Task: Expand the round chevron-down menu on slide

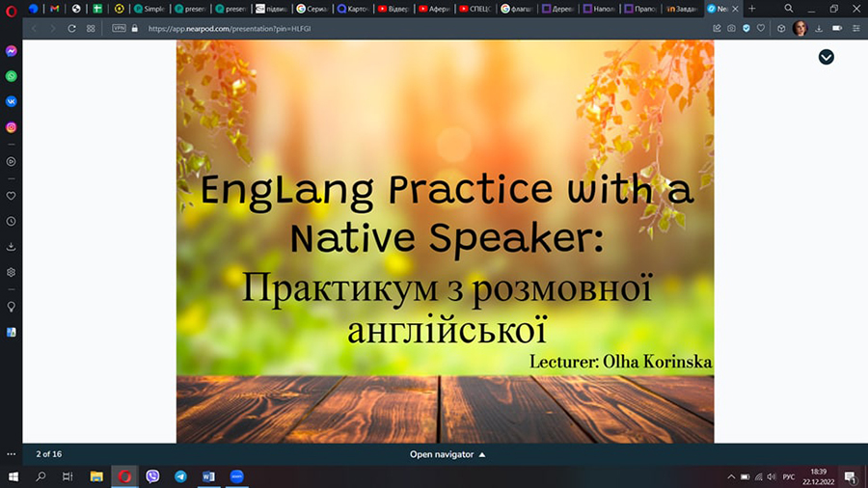Action: (826, 57)
